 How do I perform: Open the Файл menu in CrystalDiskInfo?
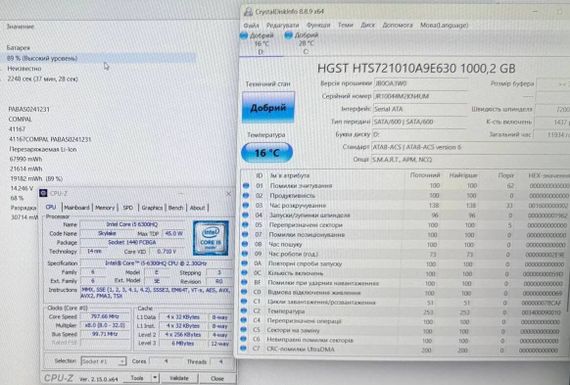pyautogui.click(x=251, y=25)
